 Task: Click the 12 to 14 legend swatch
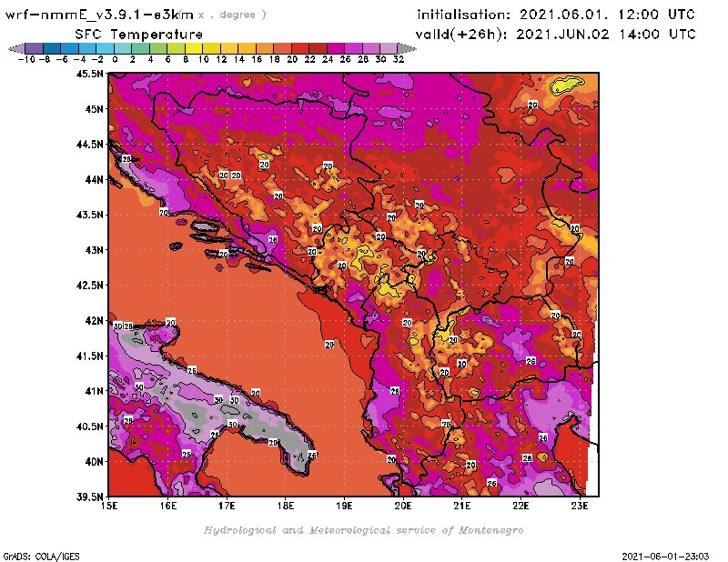[229, 48]
